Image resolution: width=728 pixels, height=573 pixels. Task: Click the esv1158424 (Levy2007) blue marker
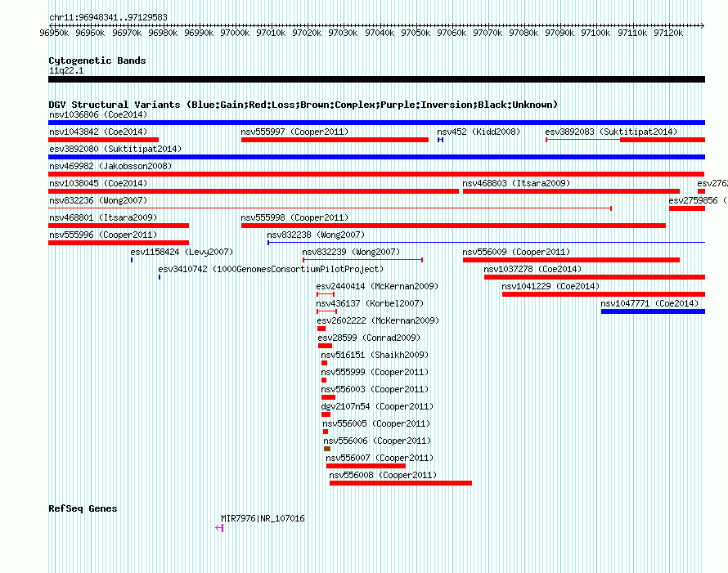(x=132, y=260)
